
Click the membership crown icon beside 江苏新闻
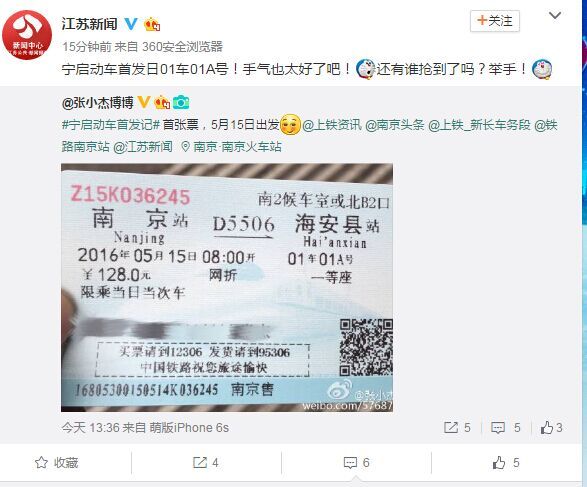(152, 24)
